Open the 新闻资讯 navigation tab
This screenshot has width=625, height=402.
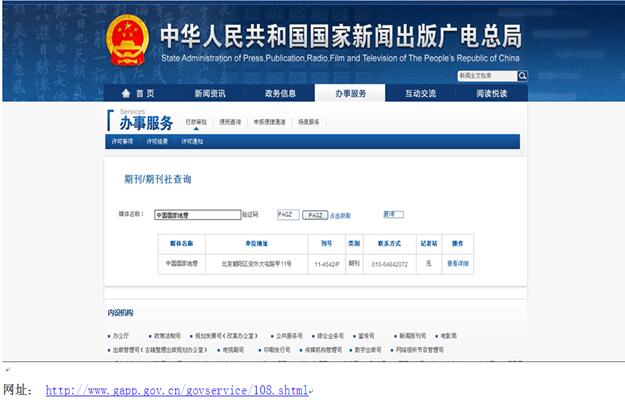click(x=210, y=93)
